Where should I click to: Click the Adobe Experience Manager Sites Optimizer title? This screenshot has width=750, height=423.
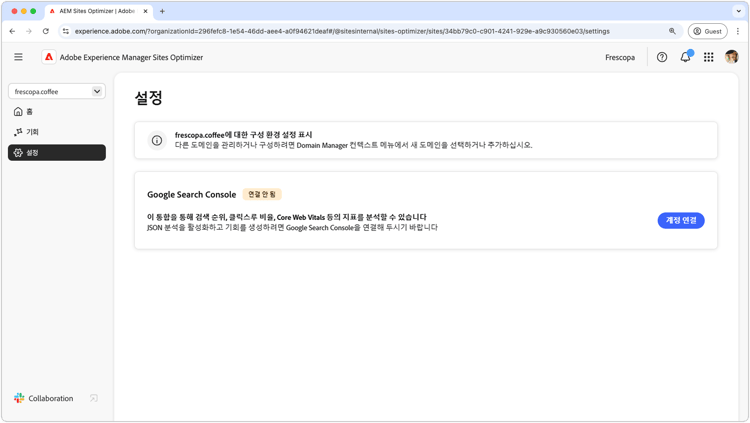point(131,57)
